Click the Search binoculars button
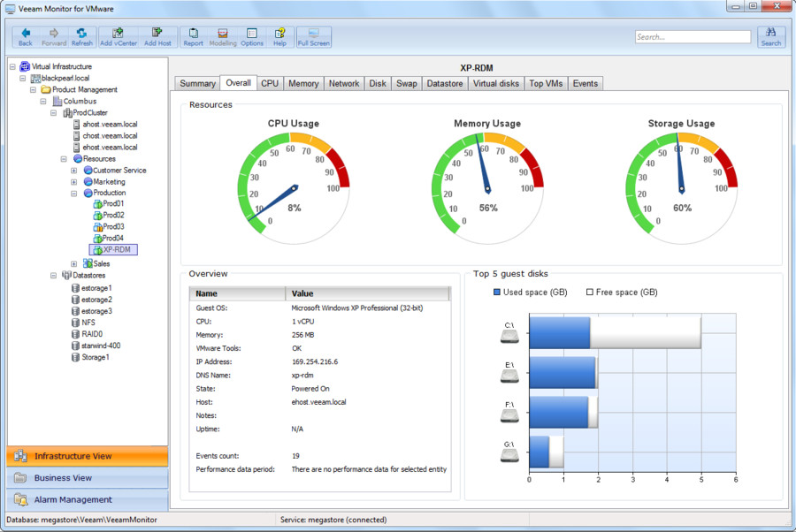This screenshot has width=796, height=532. tap(770, 37)
